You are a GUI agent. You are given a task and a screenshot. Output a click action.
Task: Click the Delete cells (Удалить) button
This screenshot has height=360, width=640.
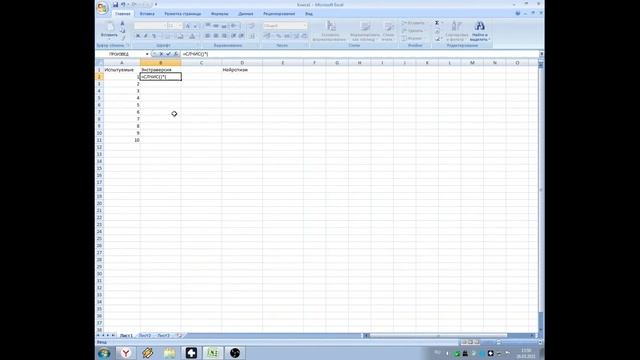coord(412,31)
